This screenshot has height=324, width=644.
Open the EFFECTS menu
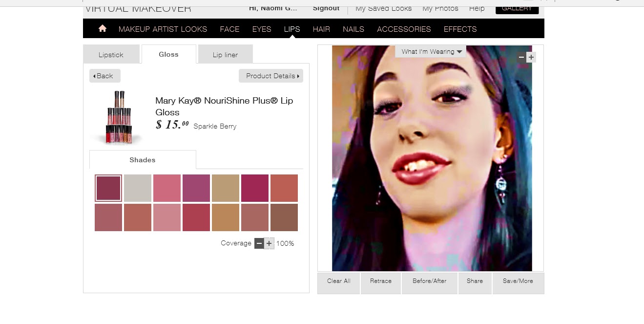click(x=460, y=29)
